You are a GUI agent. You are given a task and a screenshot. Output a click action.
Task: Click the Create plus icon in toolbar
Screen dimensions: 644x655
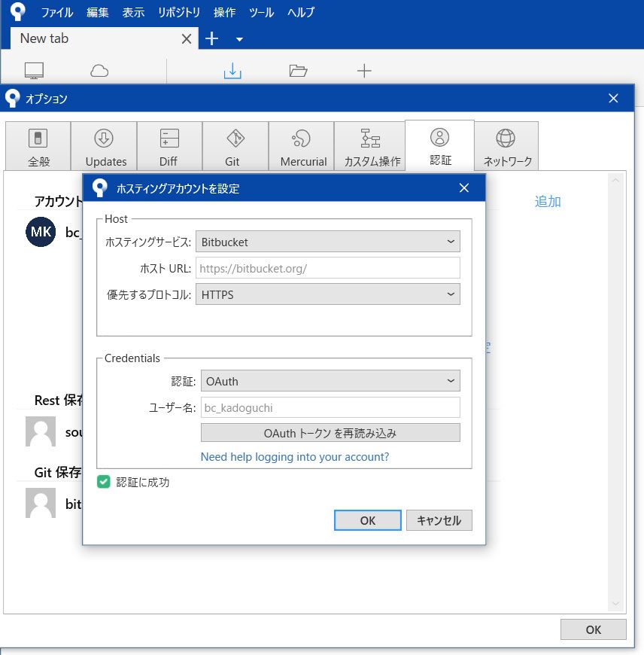(x=364, y=71)
